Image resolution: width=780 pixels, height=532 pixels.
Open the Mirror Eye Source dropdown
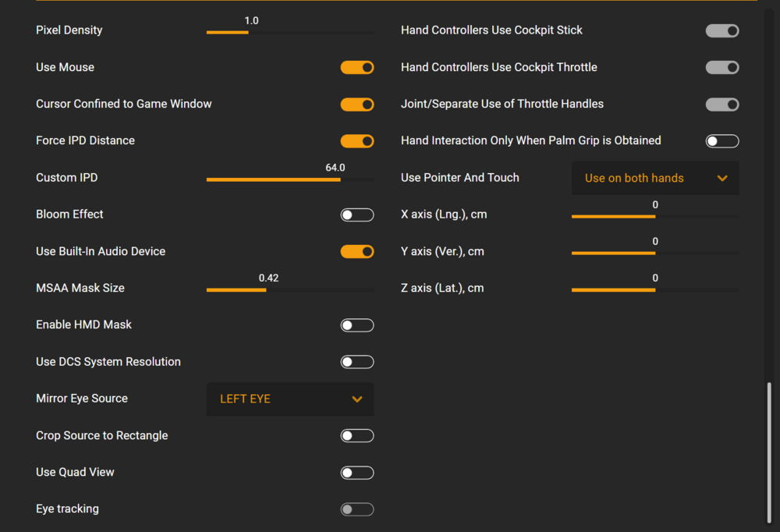point(290,399)
